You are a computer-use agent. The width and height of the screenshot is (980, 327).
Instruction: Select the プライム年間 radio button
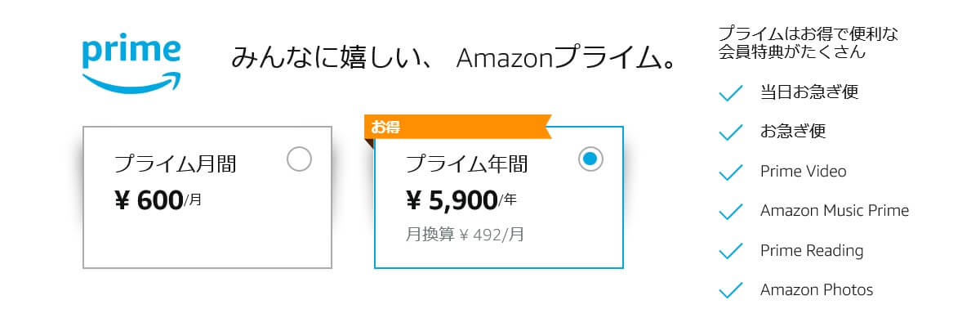pyautogui.click(x=590, y=159)
